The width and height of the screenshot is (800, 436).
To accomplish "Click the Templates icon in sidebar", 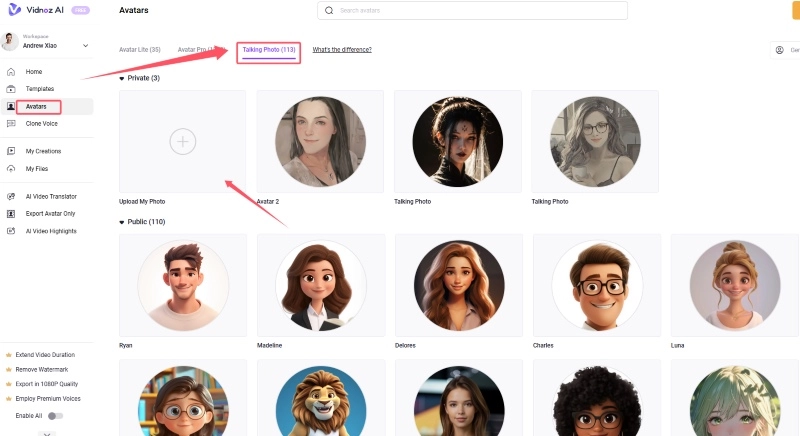I will 11,89.
